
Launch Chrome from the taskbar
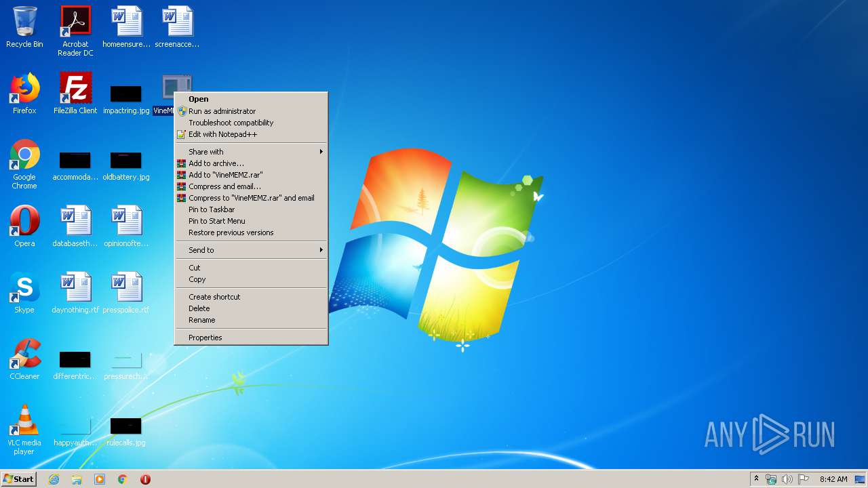click(x=122, y=479)
